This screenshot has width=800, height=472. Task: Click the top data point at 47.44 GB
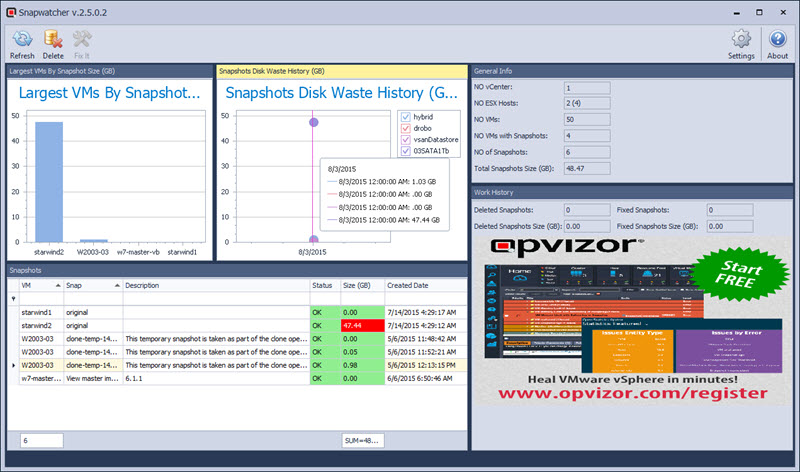(314, 122)
